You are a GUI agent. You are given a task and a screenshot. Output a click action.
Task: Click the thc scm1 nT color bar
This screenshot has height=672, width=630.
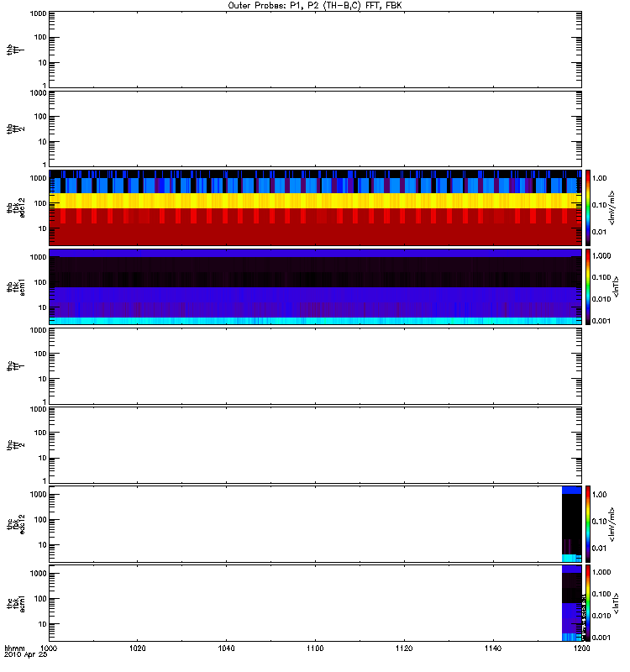tap(588, 603)
